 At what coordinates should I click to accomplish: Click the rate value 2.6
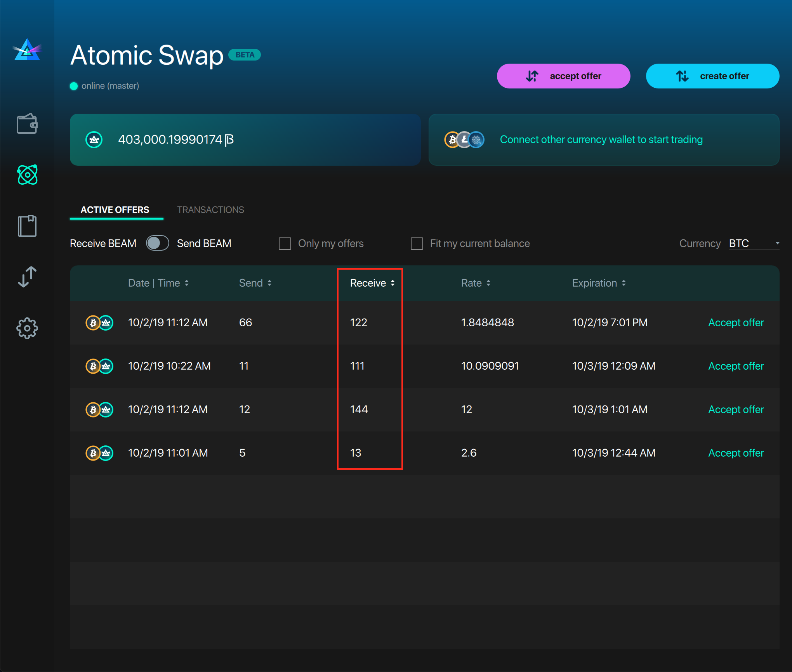(x=469, y=453)
